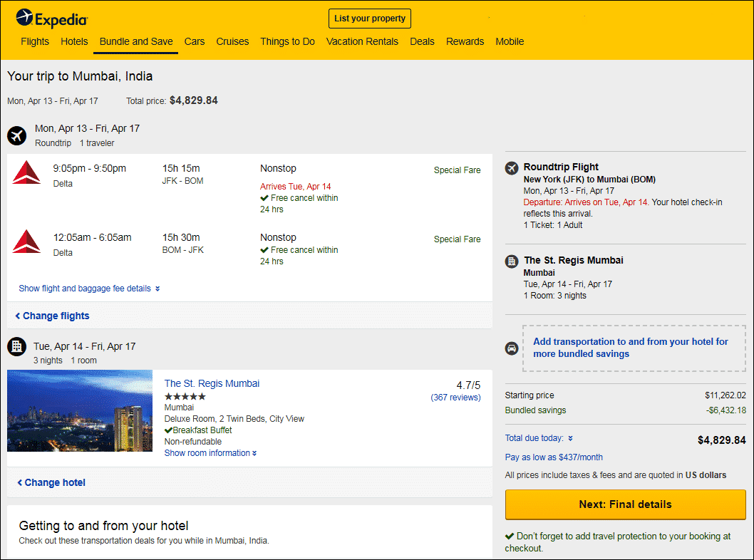This screenshot has height=560, width=754.
Task: Click the round flight icon beside trip dates
Action: click(17, 135)
